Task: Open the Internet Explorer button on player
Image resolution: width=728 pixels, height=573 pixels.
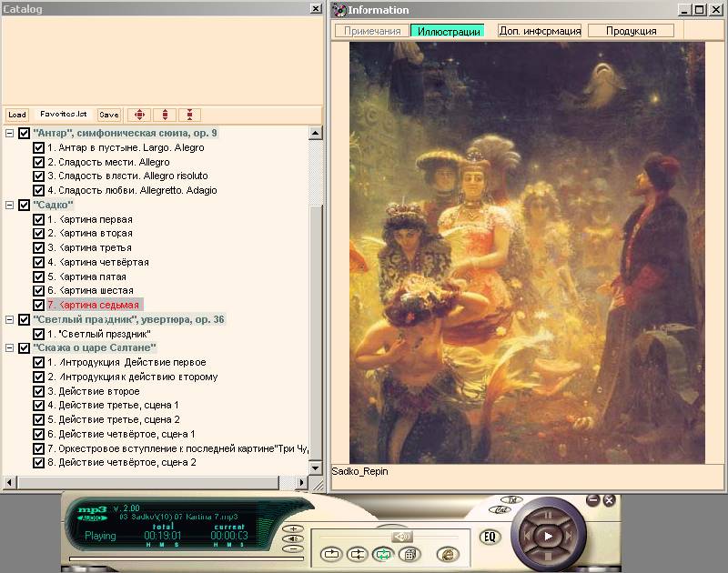Action: tap(448, 554)
